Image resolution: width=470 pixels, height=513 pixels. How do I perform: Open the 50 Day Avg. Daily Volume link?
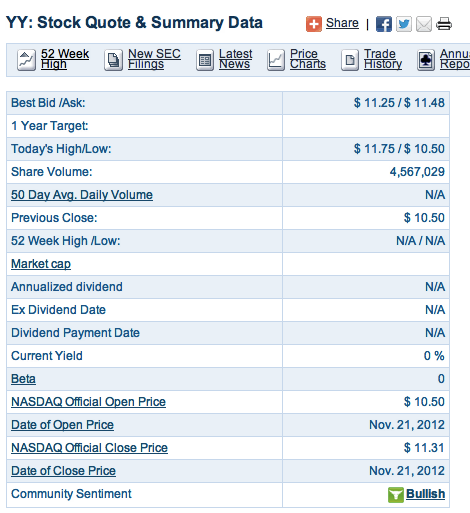(x=82, y=195)
